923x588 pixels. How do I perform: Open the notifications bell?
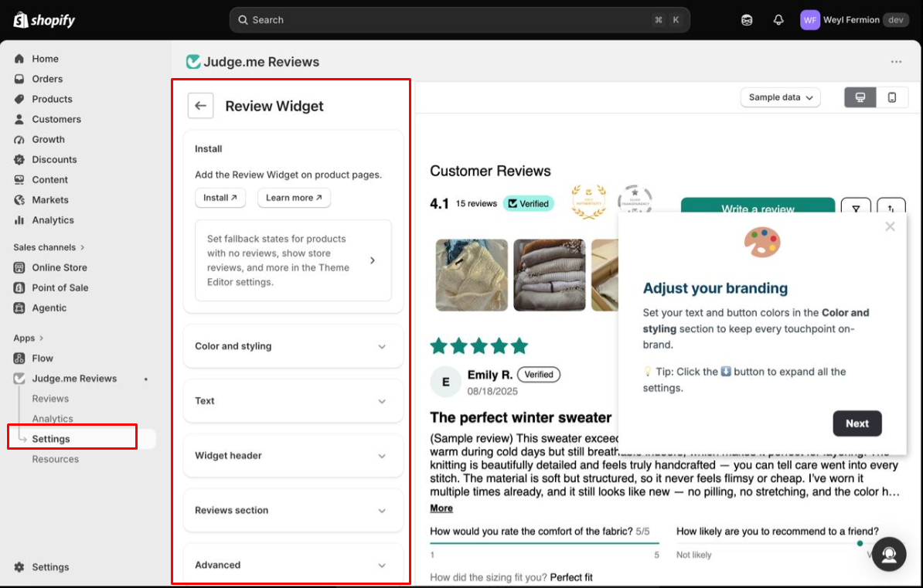coord(778,20)
